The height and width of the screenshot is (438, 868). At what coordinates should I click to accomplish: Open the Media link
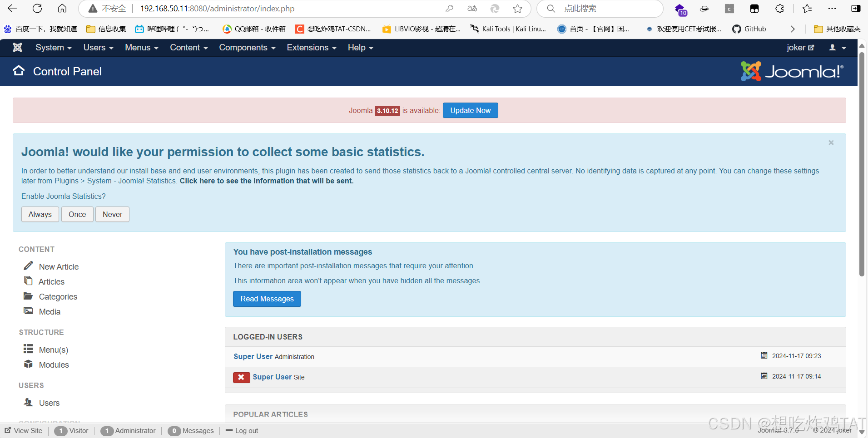pos(50,311)
